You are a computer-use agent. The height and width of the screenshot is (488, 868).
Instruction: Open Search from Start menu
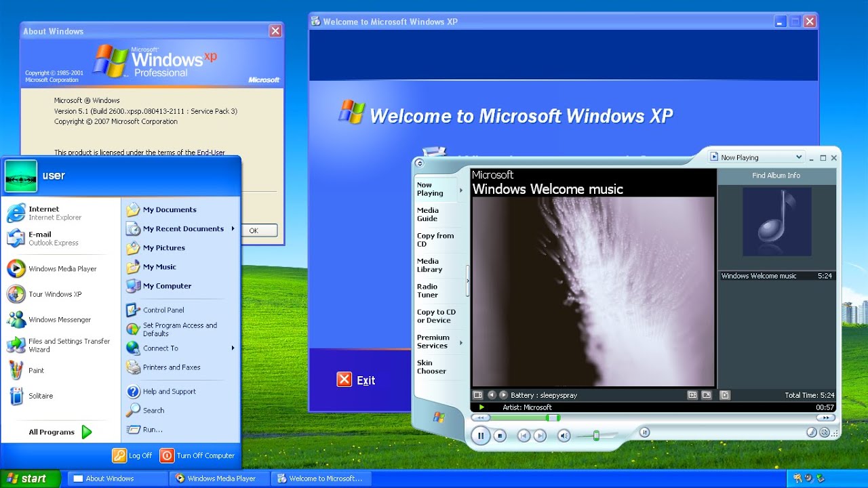tap(180, 410)
